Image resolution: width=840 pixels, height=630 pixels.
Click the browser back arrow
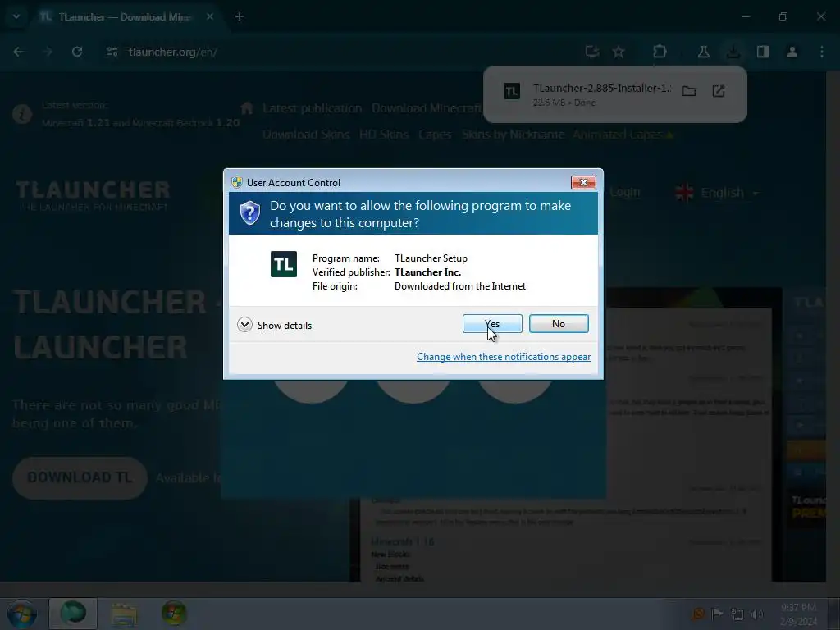[19, 52]
